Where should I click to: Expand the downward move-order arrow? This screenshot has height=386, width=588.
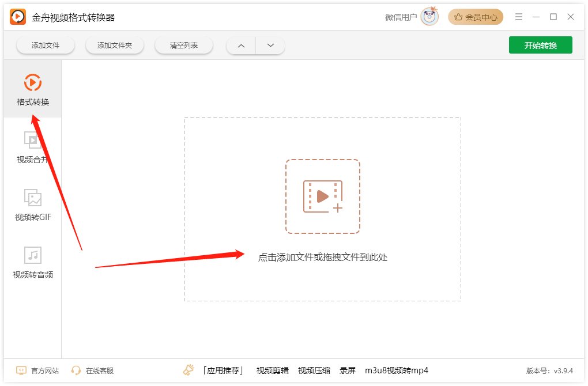pos(270,45)
